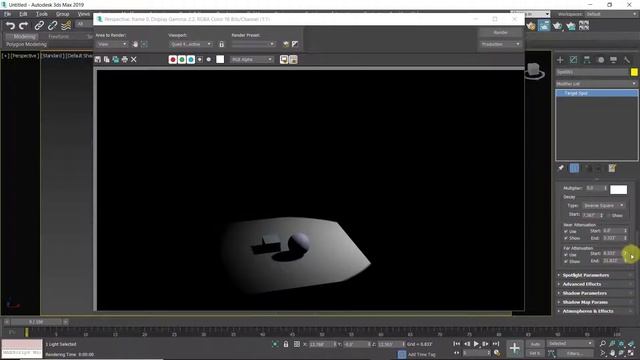Select the Select and Link tool
Screen dimensions: 640x360
[x=39, y=26]
